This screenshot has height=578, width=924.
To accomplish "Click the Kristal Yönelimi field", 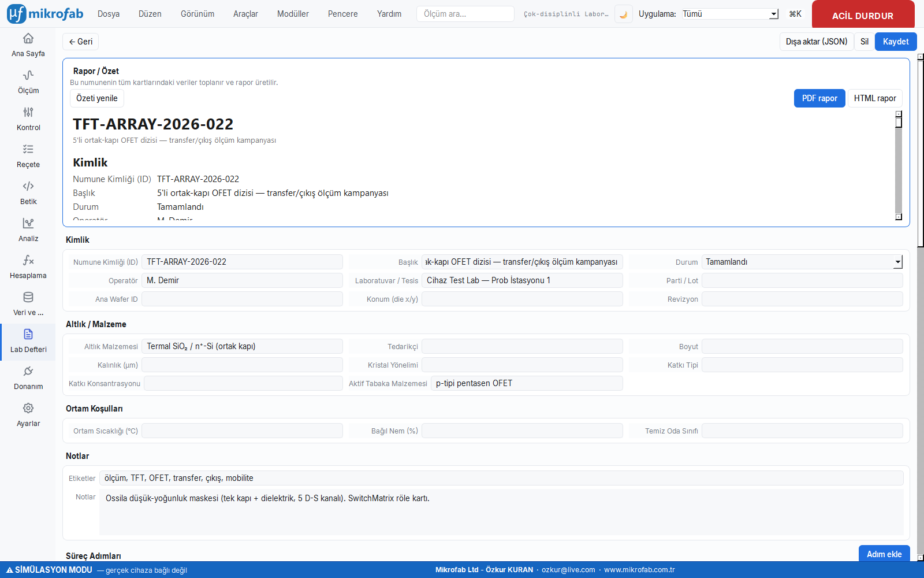I will click(522, 365).
